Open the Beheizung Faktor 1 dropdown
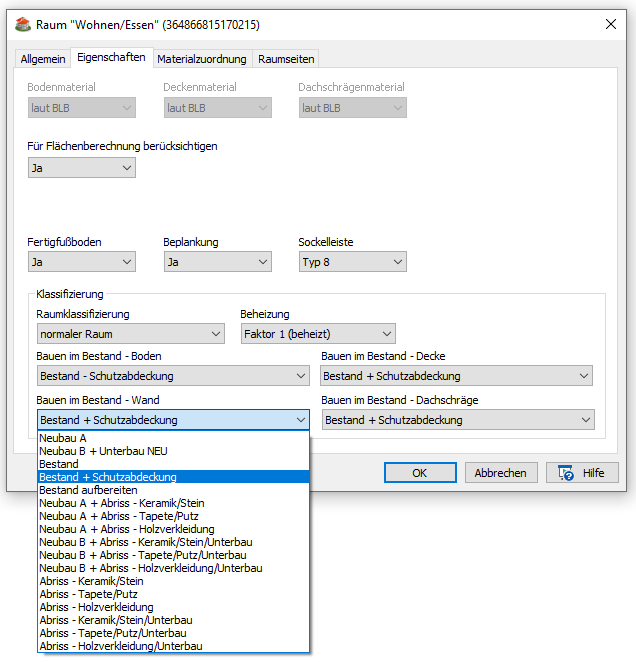 click(317, 334)
